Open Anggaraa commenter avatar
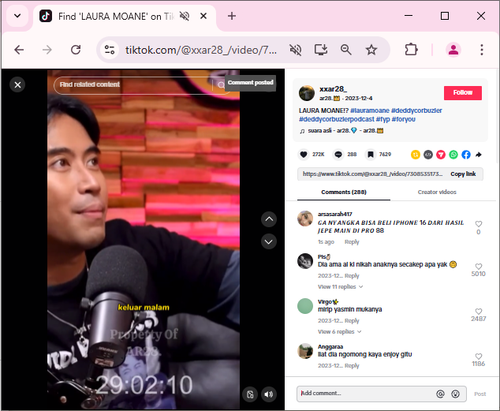 305,351
